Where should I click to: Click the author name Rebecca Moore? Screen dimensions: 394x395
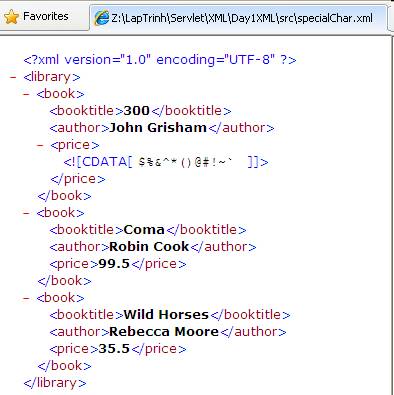coord(164,332)
